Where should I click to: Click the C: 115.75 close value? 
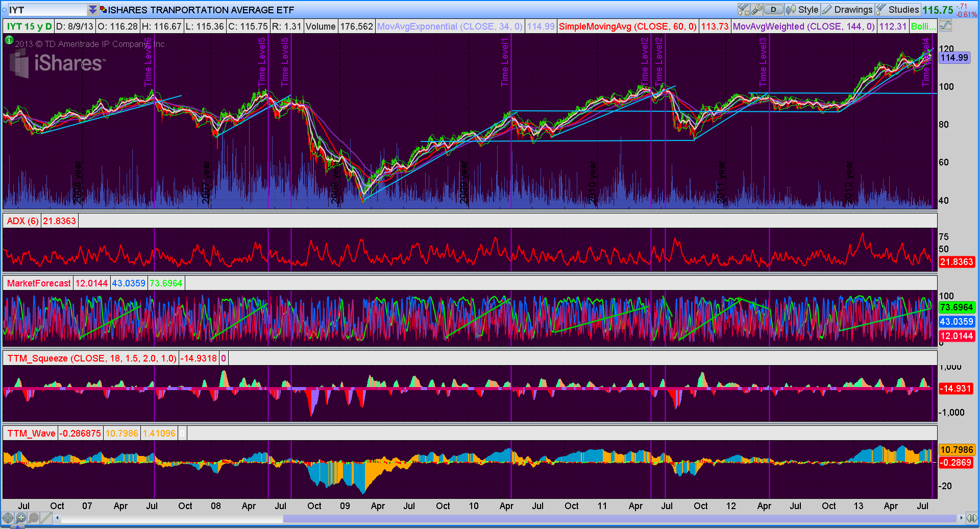click(x=248, y=27)
